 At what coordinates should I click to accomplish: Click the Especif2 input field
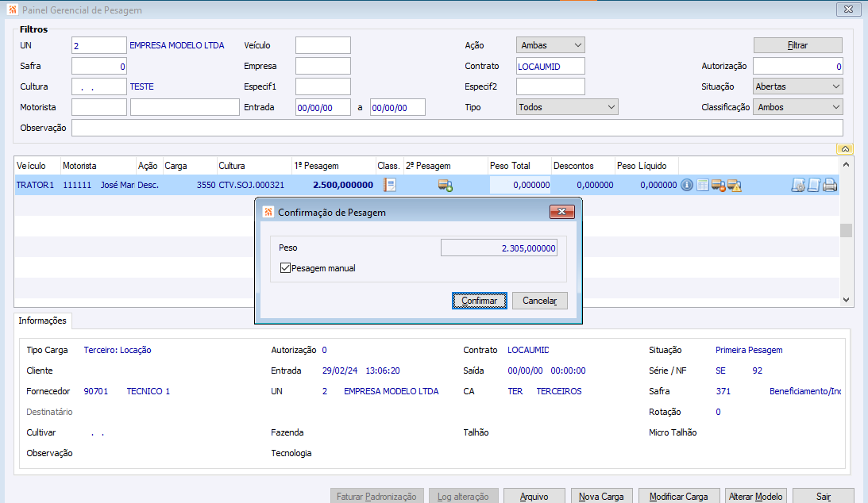[x=550, y=86]
